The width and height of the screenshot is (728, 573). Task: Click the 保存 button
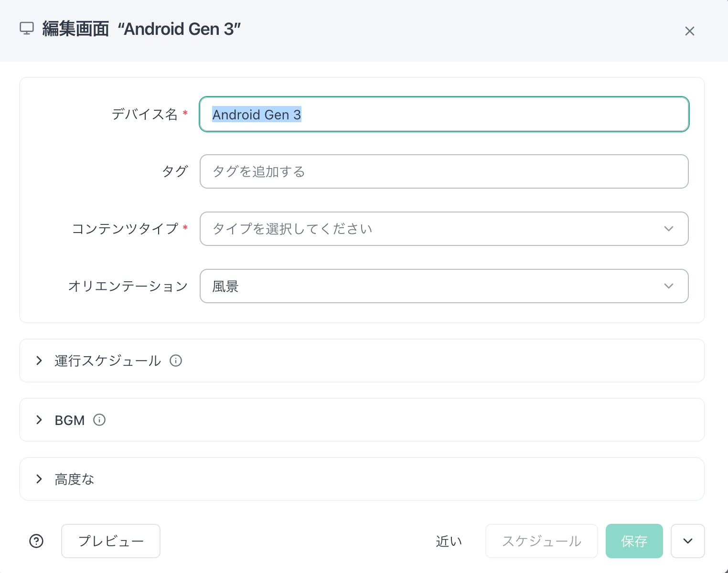coord(634,541)
